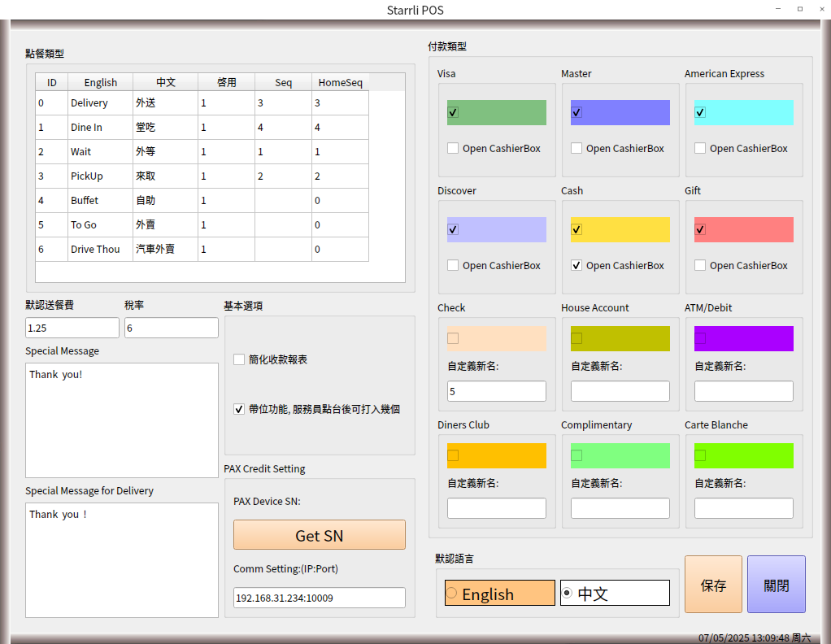
Task: Select English as default language
Action: point(452,594)
